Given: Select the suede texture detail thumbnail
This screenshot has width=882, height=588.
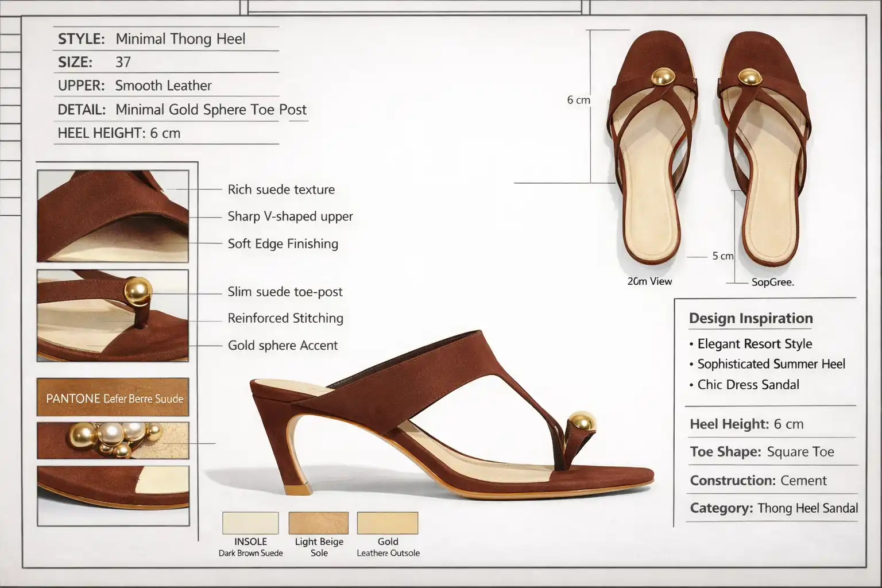Looking at the screenshot, I should [113, 215].
